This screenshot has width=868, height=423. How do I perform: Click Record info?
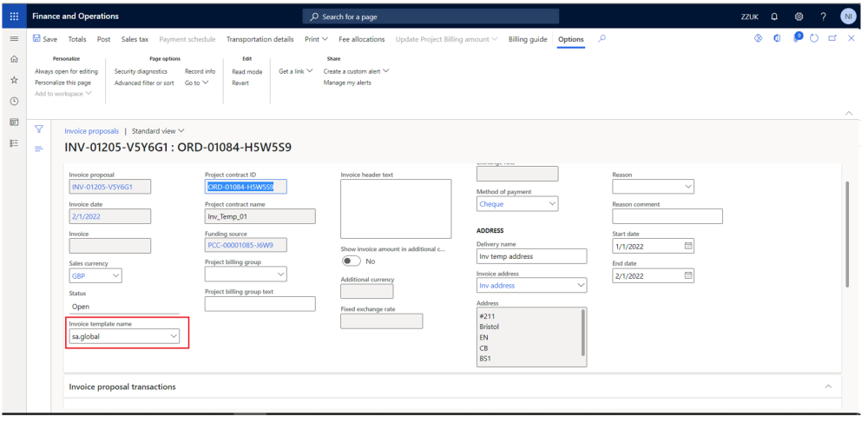pyautogui.click(x=200, y=71)
